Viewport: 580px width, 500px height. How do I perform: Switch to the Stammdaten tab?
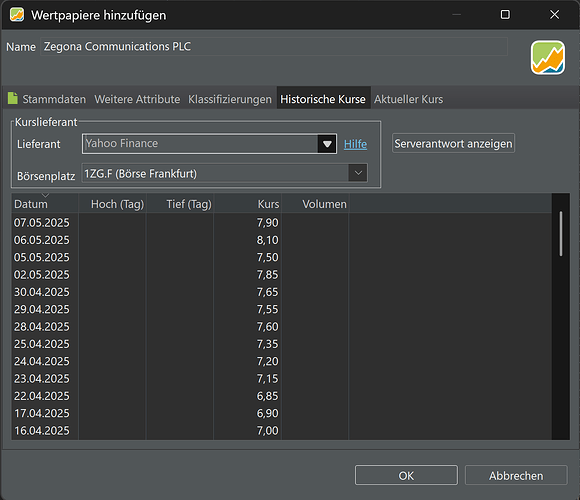click(x=54, y=99)
